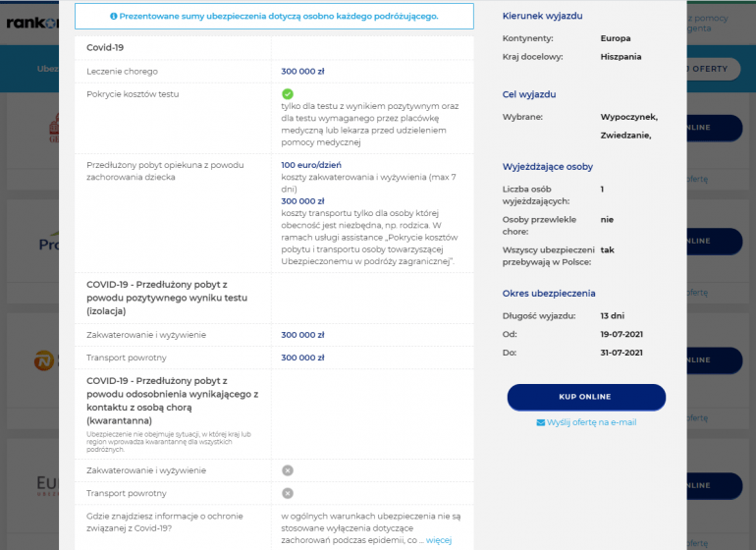The width and height of the screenshot is (756, 550).
Task: Click the Nationale-Nederlanden orange logo in background page
Action: [45, 360]
